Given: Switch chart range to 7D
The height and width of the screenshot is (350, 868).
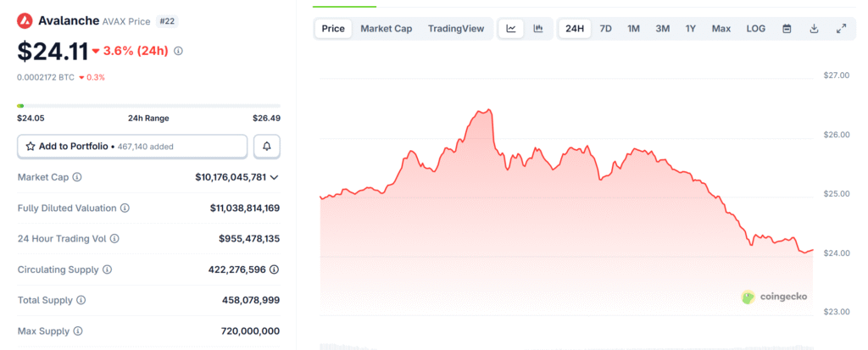Looking at the screenshot, I should click(x=606, y=29).
